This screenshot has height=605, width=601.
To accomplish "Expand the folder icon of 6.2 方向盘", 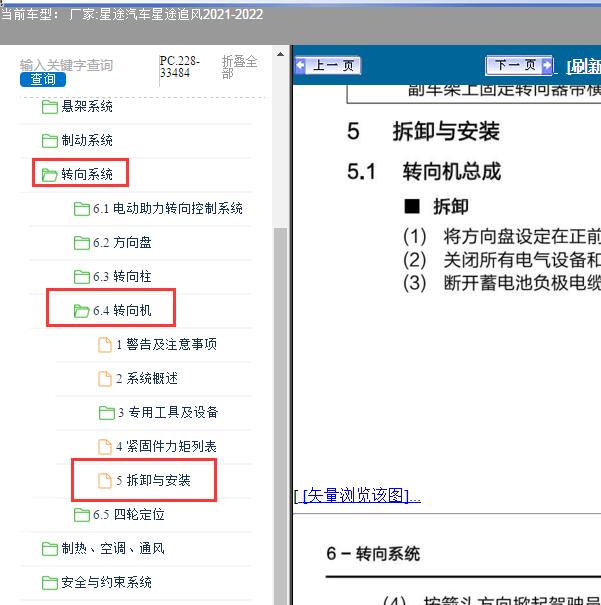I will click(81, 243).
